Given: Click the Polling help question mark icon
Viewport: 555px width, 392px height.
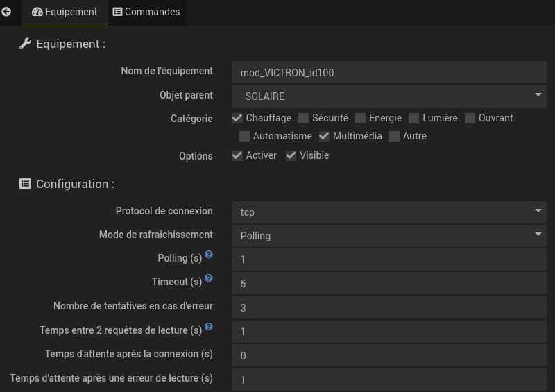Looking at the screenshot, I should (x=209, y=255).
